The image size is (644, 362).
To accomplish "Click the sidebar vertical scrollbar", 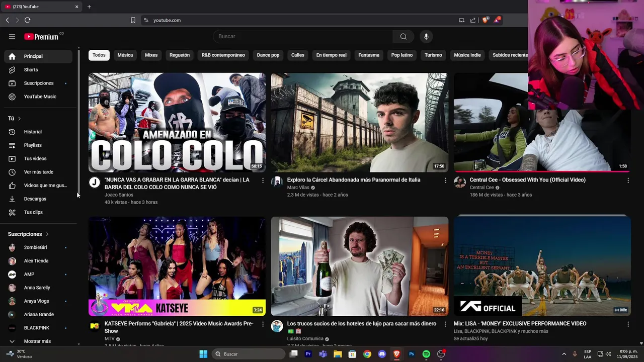I will tap(78, 123).
